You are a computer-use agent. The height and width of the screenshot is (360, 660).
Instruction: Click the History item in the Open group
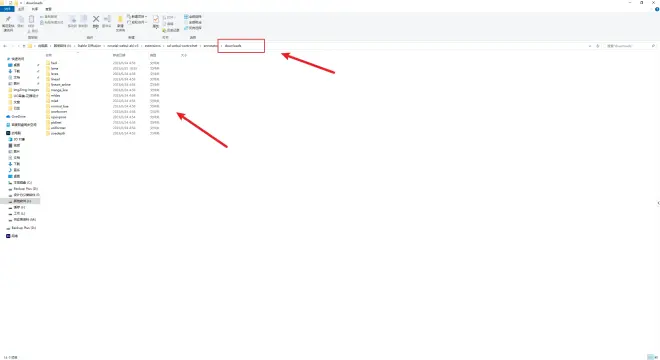[x=171, y=30]
